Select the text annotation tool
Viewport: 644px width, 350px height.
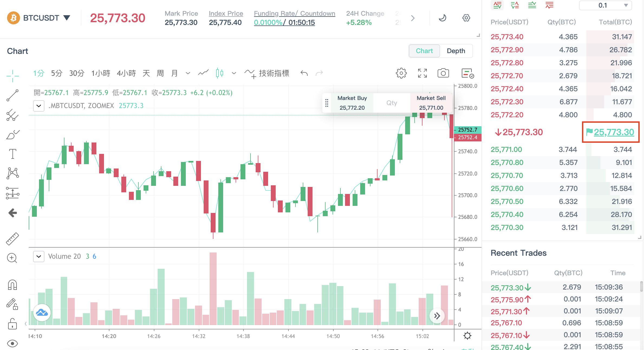point(12,154)
